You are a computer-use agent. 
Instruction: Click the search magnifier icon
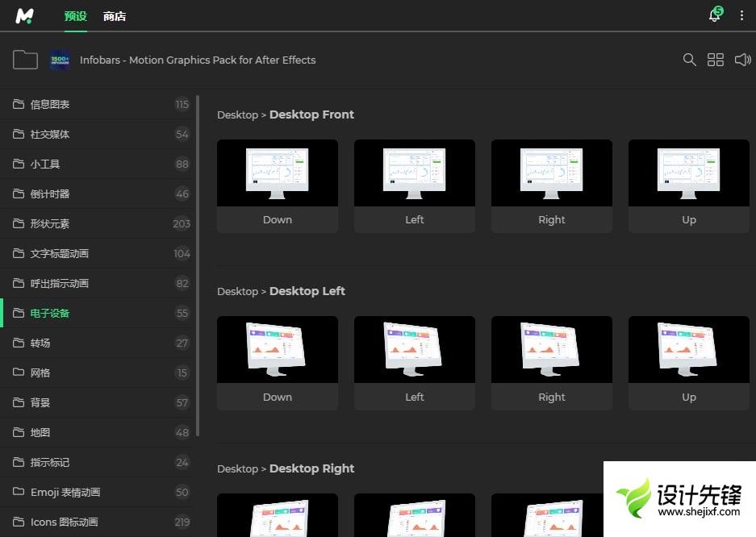[x=689, y=60]
